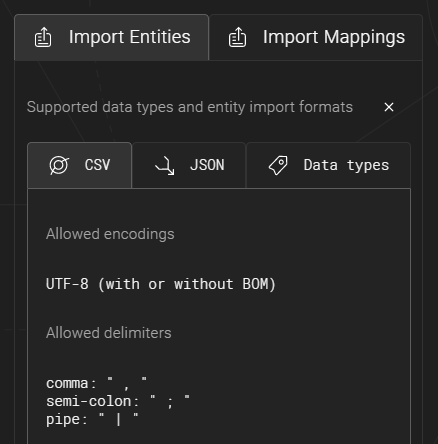Click the JSON arrow icon
This screenshot has height=444, width=438.
point(165,166)
